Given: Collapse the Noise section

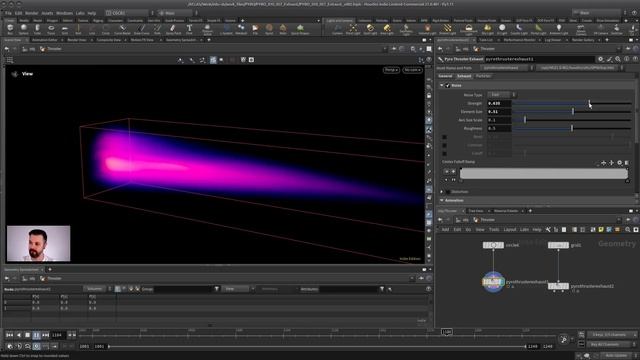Looking at the screenshot, I should pos(442,85).
